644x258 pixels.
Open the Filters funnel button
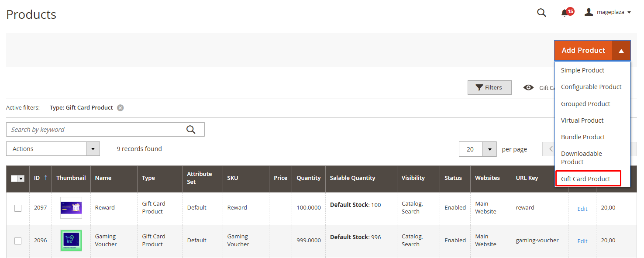pyautogui.click(x=489, y=87)
